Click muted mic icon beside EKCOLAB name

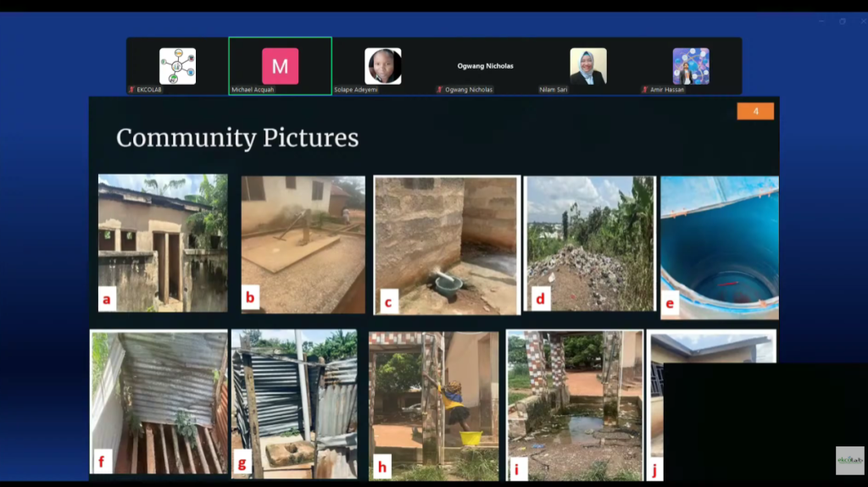[131, 89]
